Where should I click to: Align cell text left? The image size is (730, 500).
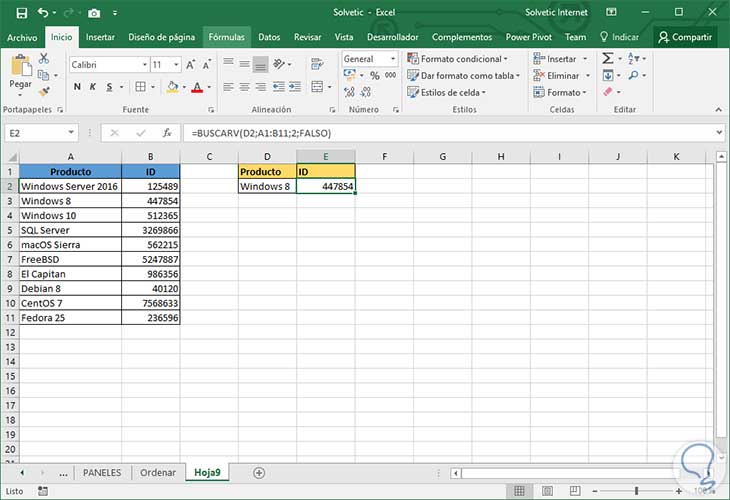[228, 87]
